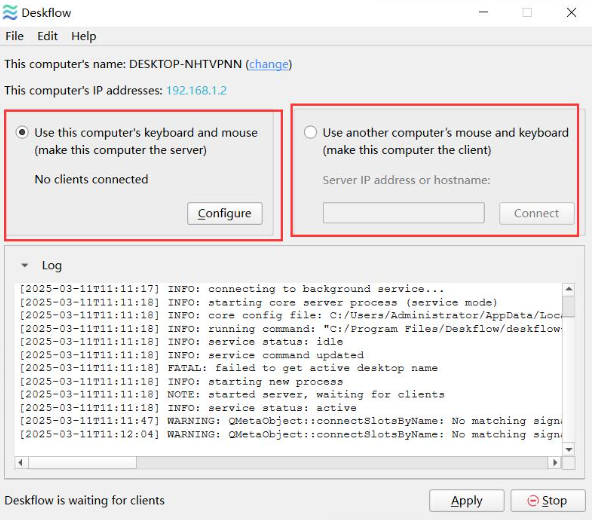Click the Apply button
The width and height of the screenshot is (592, 520).
467,501
